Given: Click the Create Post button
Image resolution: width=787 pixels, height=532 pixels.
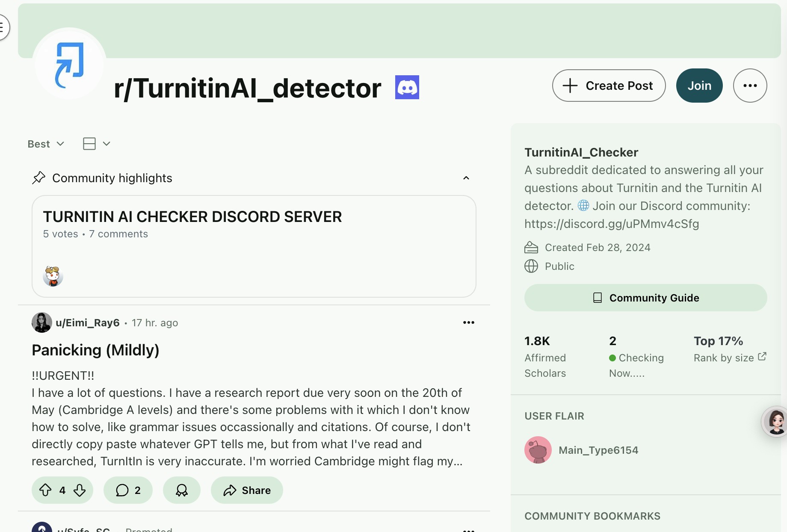Looking at the screenshot, I should click(609, 86).
